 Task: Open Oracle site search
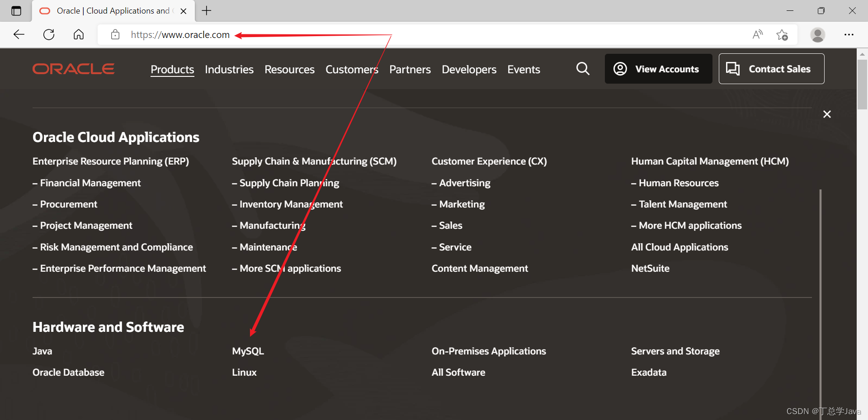tap(583, 69)
